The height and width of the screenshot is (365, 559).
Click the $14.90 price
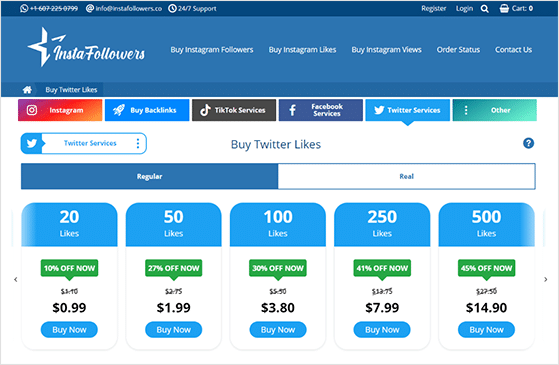click(x=486, y=308)
